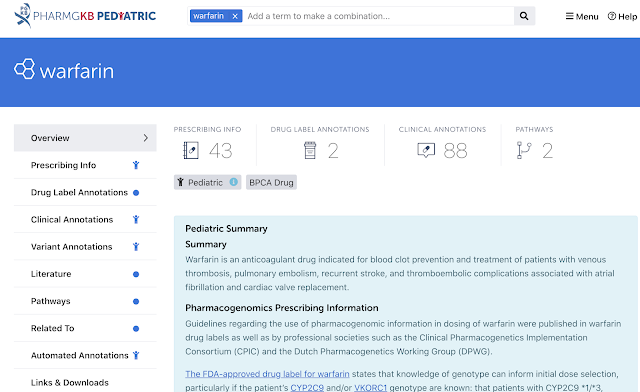Click the PharmGKB Pediatric logo icon
The width and height of the screenshot is (640, 392).
tap(22, 16)
